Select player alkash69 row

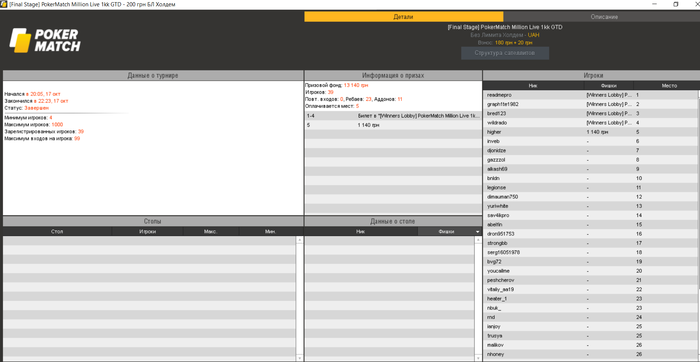click(x=589, y=169)
